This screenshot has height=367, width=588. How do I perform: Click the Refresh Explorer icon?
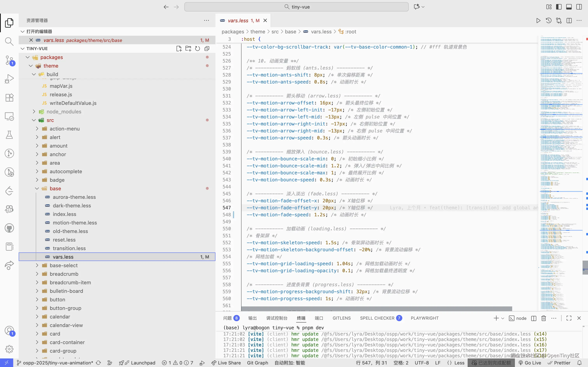[x=198, y=49]
